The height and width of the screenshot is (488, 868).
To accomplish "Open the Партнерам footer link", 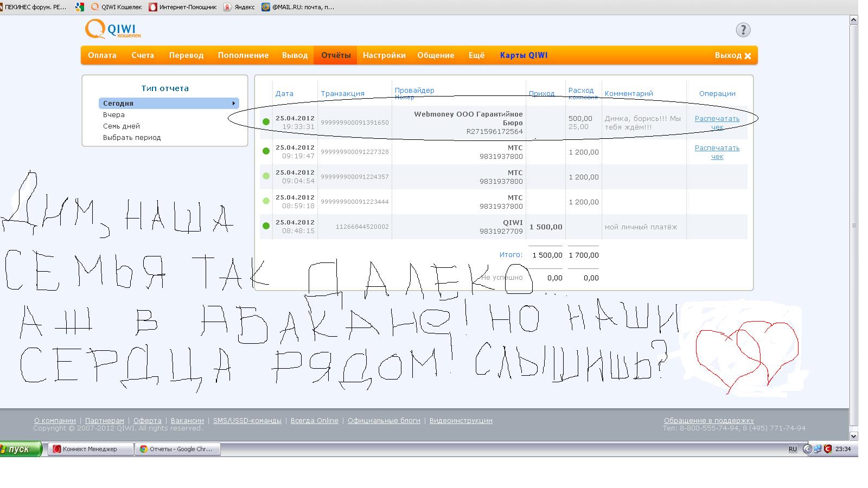I will click(x=105, y=420).
